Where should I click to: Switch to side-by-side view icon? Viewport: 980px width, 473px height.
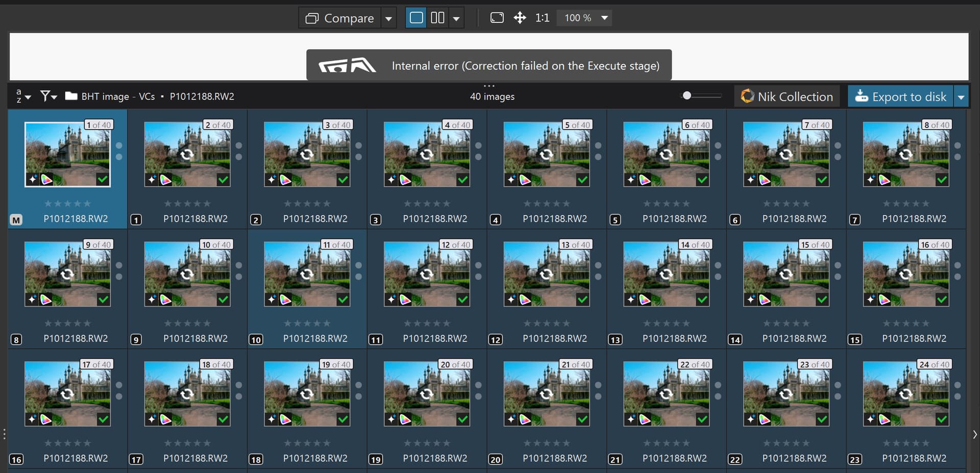pyautogui.click(x=437, y=18)
